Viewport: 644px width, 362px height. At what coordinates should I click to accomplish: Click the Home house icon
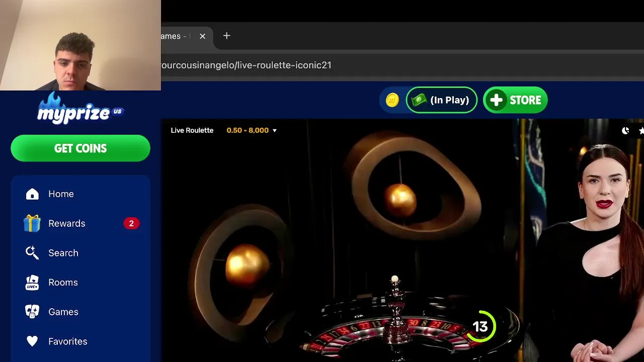[x=32, y=194]
